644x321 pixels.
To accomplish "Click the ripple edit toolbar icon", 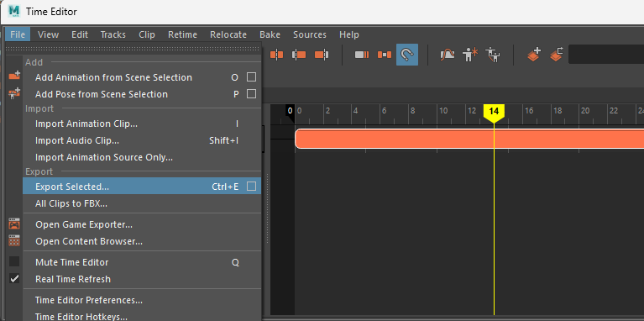I will coord(362,55).
